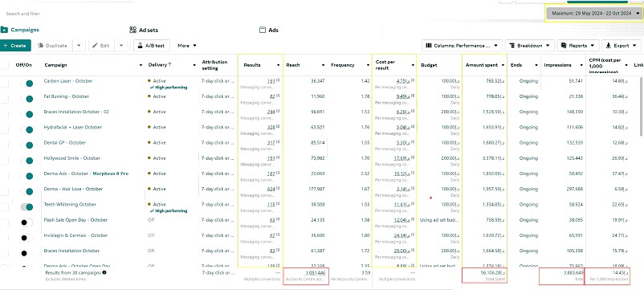Click the Create button

(15, 46)
